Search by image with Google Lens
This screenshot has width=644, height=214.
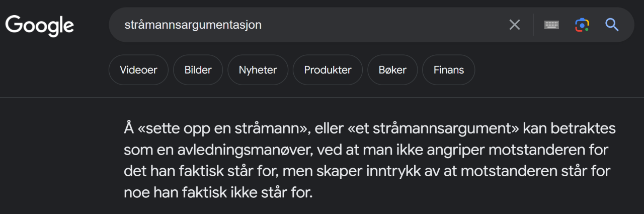[x=582, y=25]
